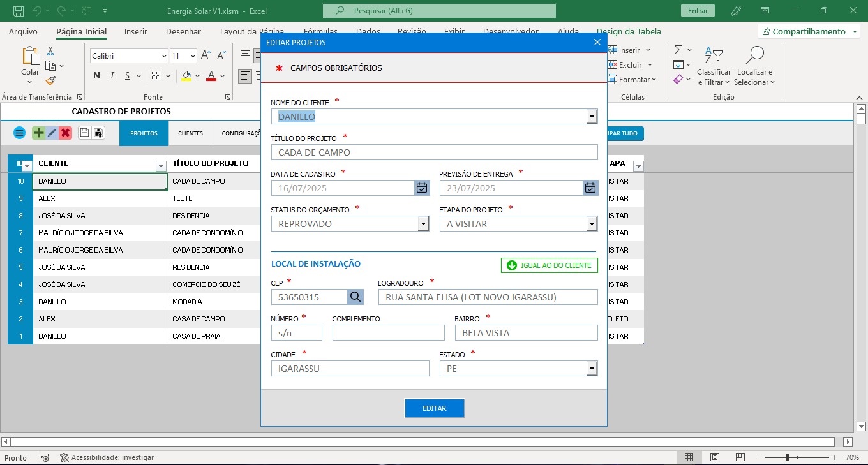Increase font size with the larger A icon

coord(206,55)
